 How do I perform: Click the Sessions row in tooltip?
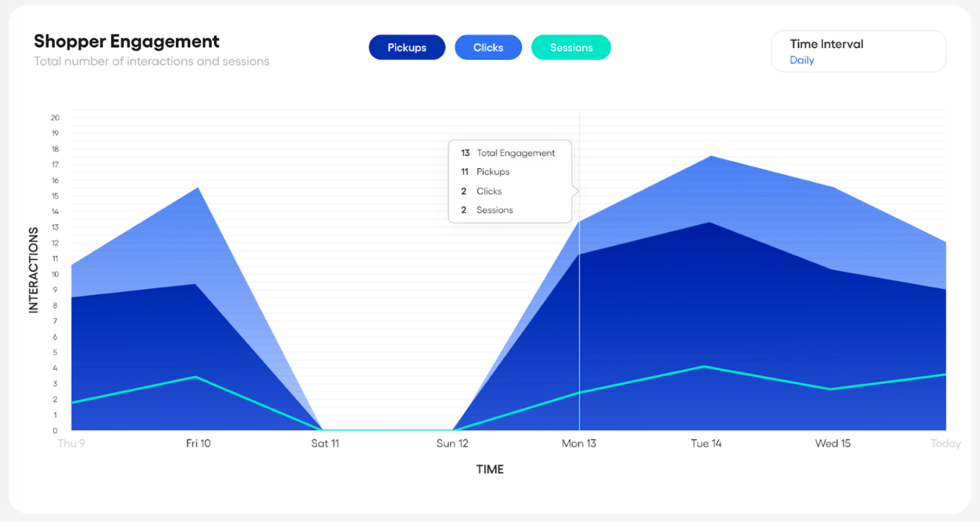tap(487, 210)
